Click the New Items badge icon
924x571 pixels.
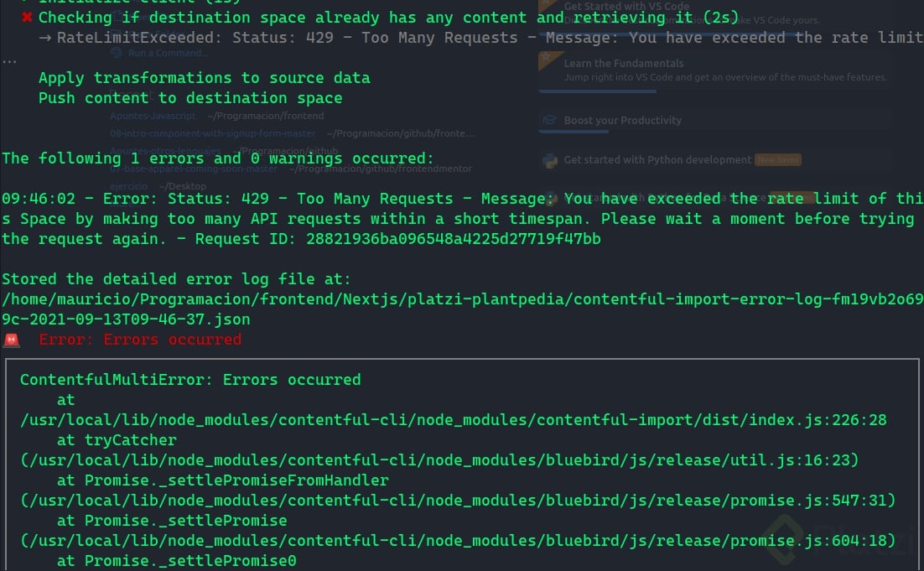777,159
